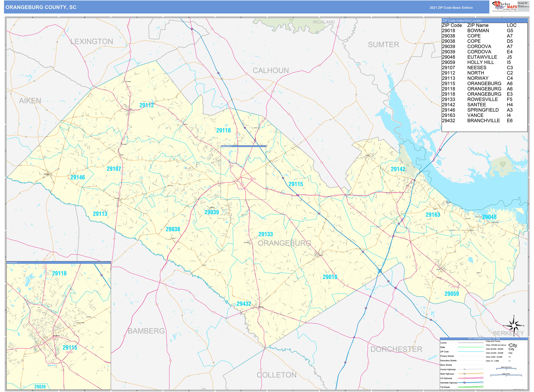Click the 29115 label inside the inset map
Screen dimensions: 534x392
point(70,348)
